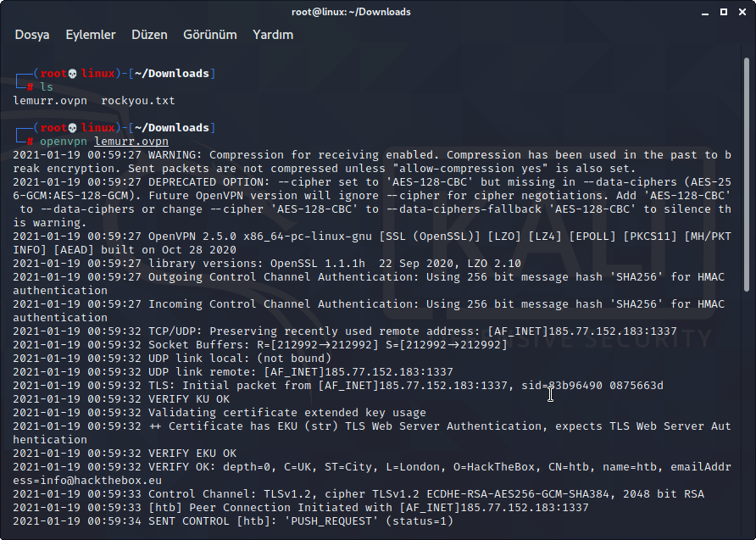The image size is (756, 540).
Task: Open the Eylemler menu
Action: [91, 35]
